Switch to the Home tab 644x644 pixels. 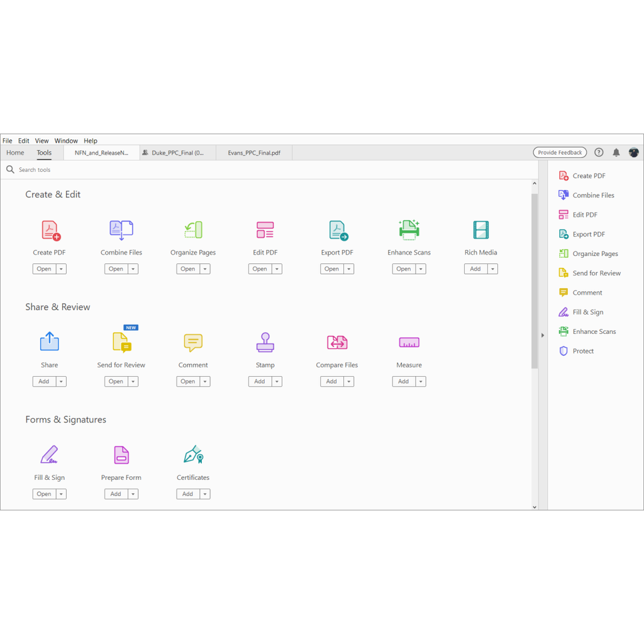tap(15, 152)
